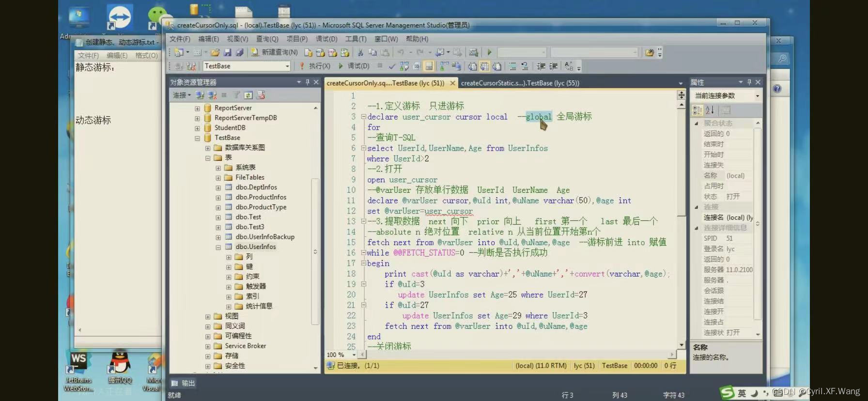Collapse the 表 folder node
Viewport: 868px width, 401px height.
point(208,158)
